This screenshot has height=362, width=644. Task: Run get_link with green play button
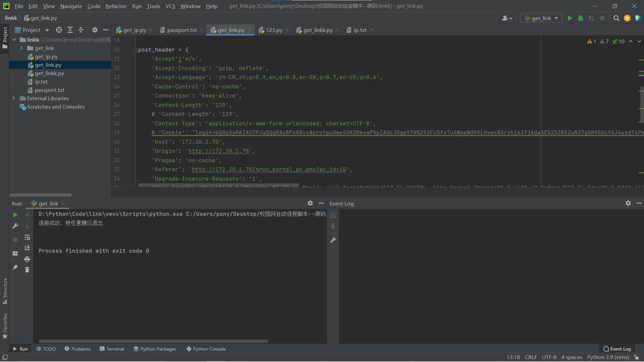[570, 18]
